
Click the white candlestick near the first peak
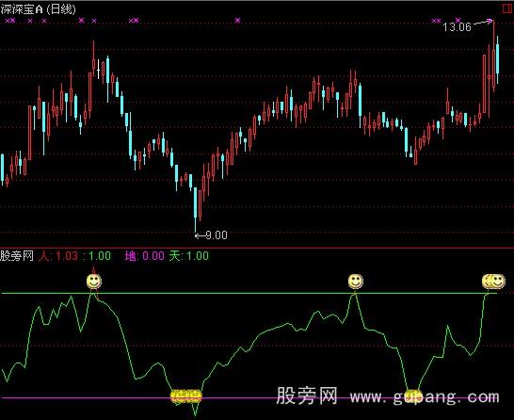pos(98,69)
